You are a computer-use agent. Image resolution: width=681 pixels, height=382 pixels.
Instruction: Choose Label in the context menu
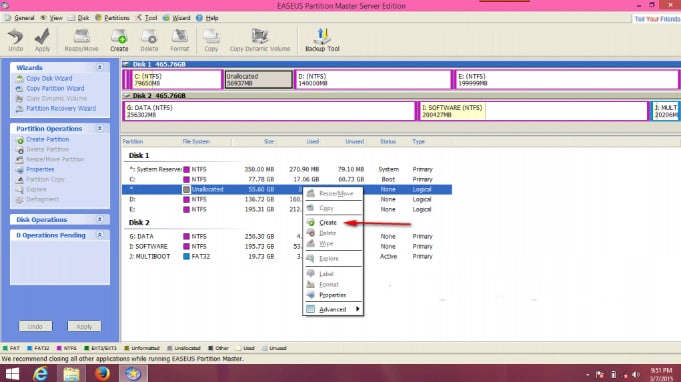(333, 274)
